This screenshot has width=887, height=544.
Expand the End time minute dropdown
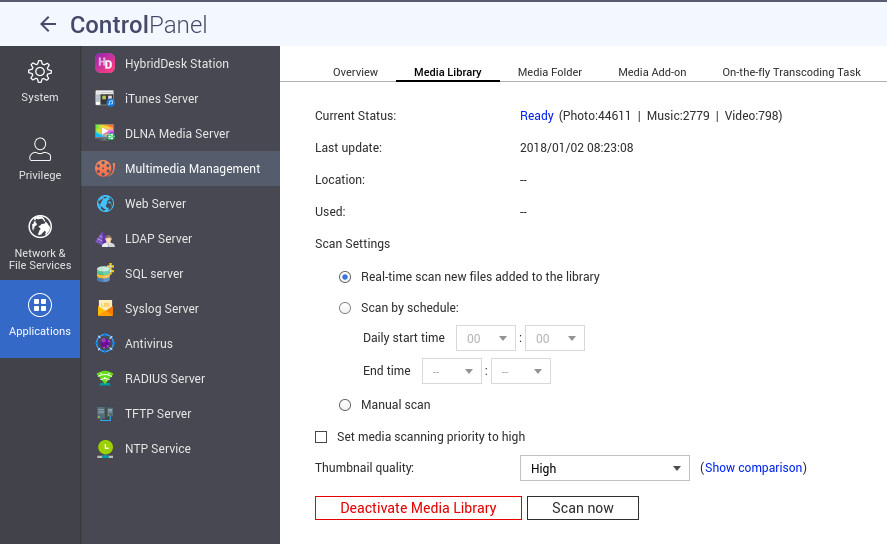pos(521,371)
